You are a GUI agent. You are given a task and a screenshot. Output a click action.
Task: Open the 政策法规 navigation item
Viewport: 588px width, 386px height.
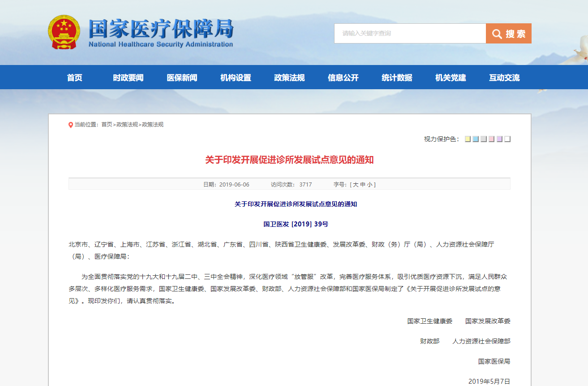click(289, 78)
